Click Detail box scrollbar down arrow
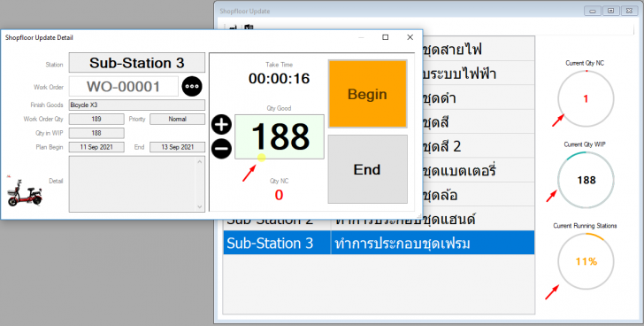The width and height of the screenshot is (644, 326). tap(200, 206)
